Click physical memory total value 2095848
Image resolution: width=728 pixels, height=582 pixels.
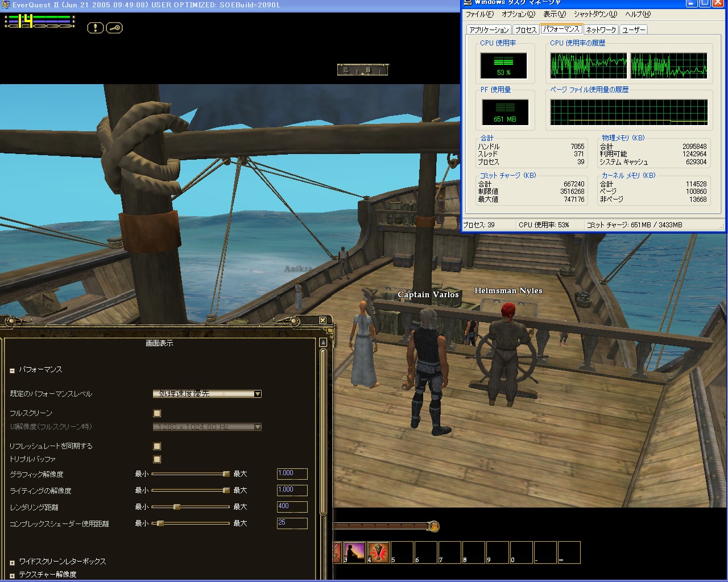tap(694, 147)
